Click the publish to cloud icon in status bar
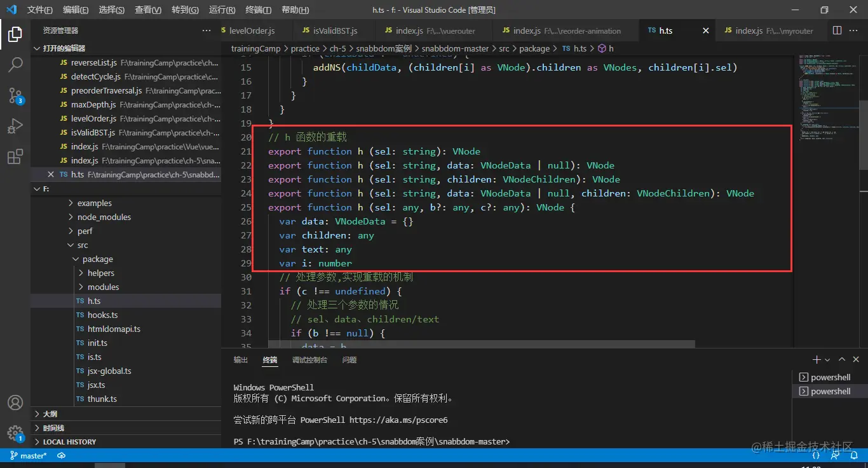 (62, 455)
